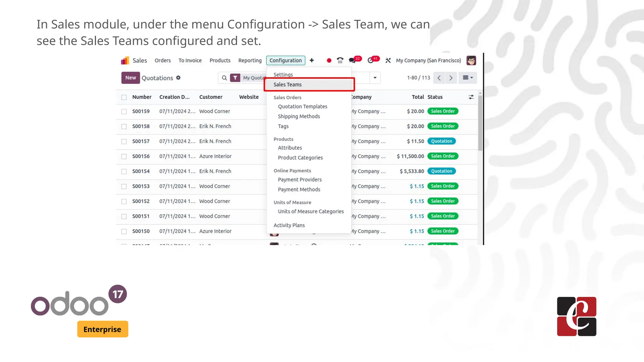644x362 pixels.
Task: Select Settings in Configuration dropdown
Action: pos(283,74)
